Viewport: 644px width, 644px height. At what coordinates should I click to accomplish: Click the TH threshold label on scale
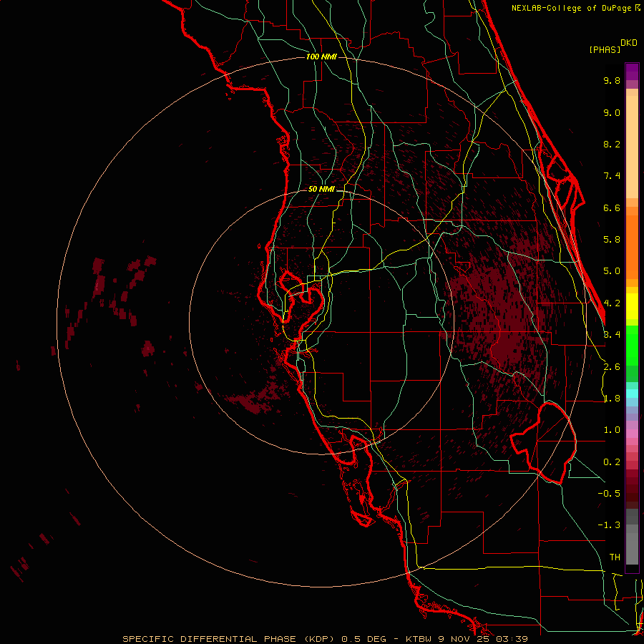tap(615, 557)
